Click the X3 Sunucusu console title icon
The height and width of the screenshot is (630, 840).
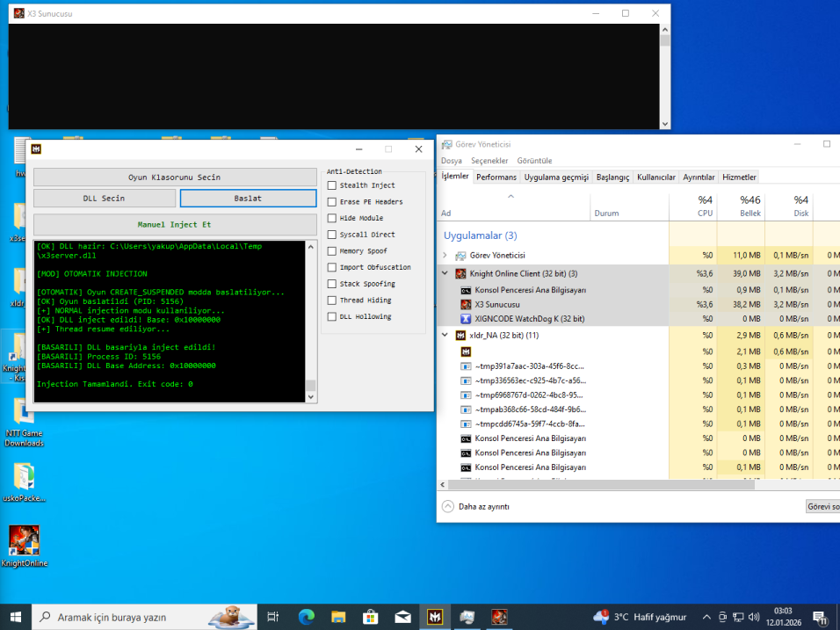19,13
